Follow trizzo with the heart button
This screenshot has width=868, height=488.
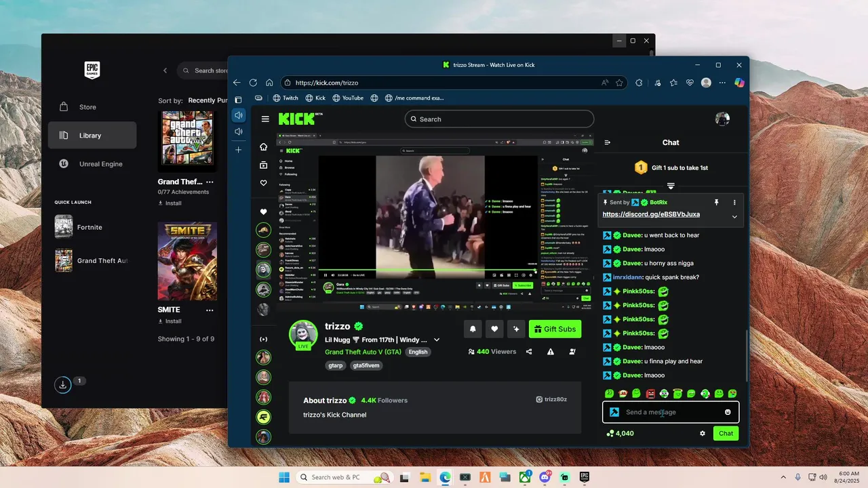494,329
